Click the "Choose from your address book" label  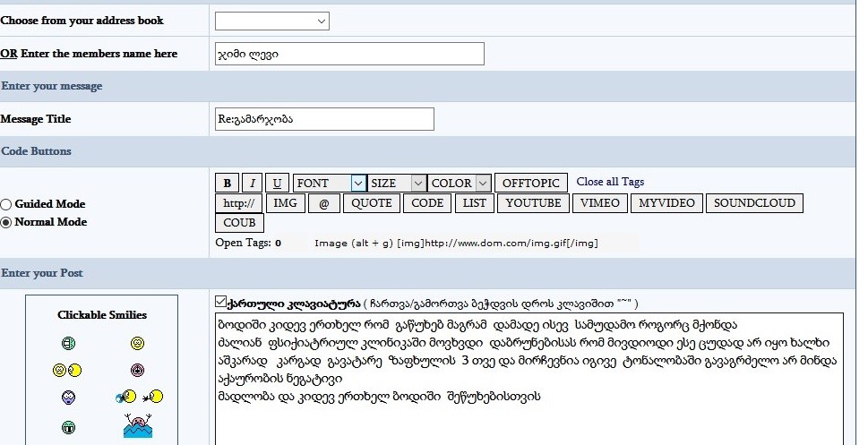[82, 21]
